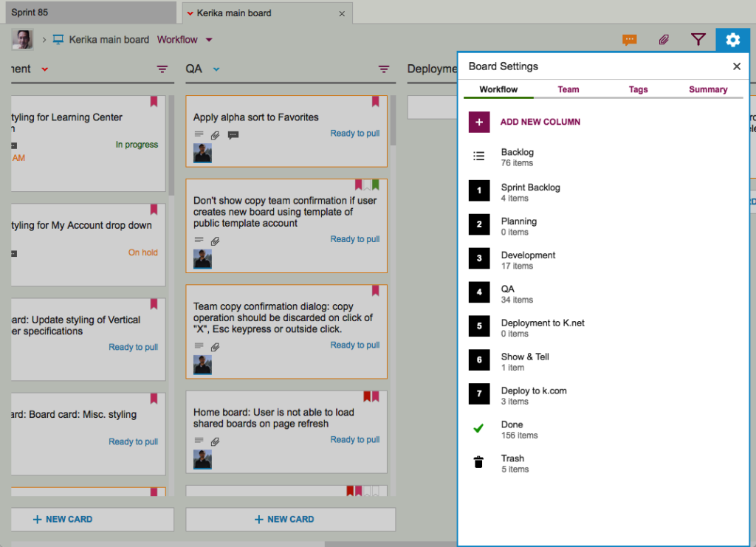Viewport: 756px width, 547px height.
Task: Expand the QA column dropdown arrow
Action: point(216,69)
